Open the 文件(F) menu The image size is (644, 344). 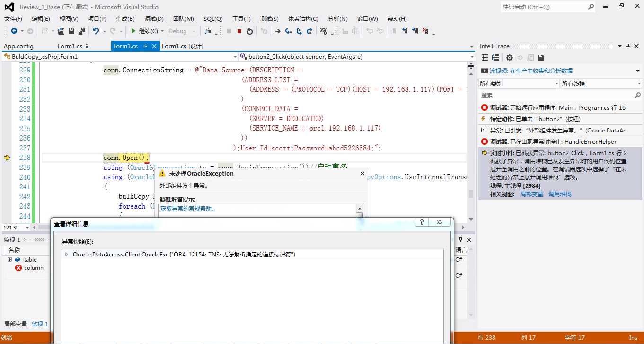(13, 19)
